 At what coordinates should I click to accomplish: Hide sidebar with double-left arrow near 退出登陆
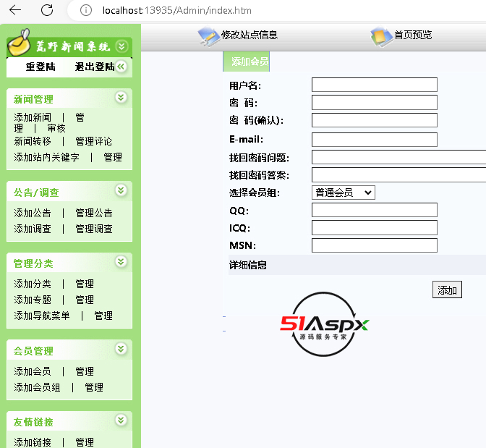pyautogui.click(x=121, y=67)
